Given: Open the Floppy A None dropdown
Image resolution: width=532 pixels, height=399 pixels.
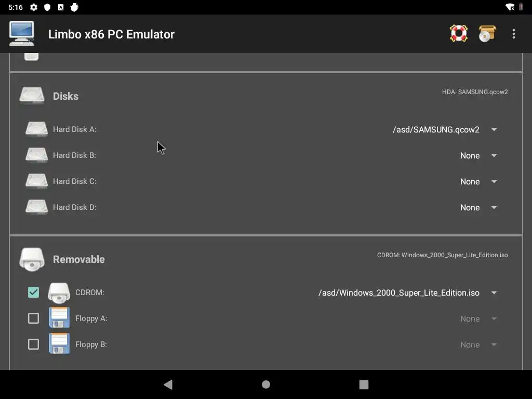Looking at the screenshot, I should point(478,318).
